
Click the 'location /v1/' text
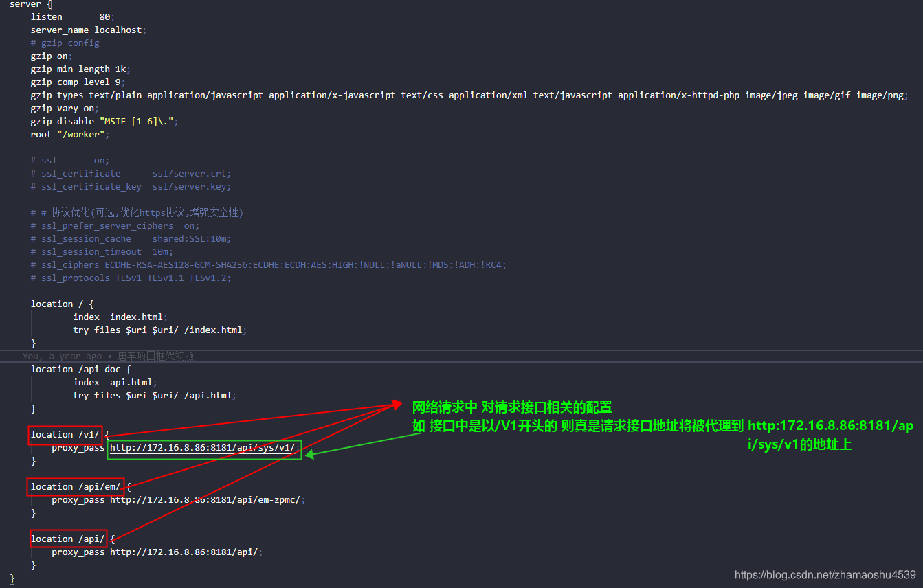[x=65, y=434]
